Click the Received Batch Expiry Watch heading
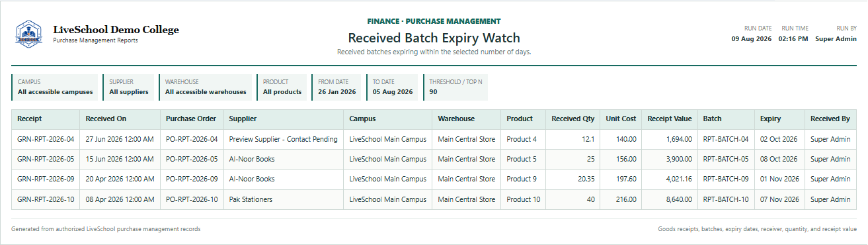The width and height of the screenshot is (868, 245). pyautogui.click(x=434, y=38)
